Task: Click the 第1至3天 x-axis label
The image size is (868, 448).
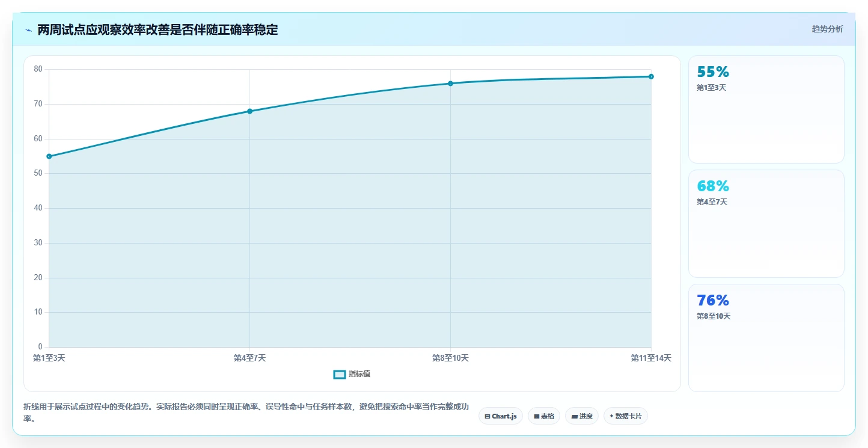Action: pos(49,358)
